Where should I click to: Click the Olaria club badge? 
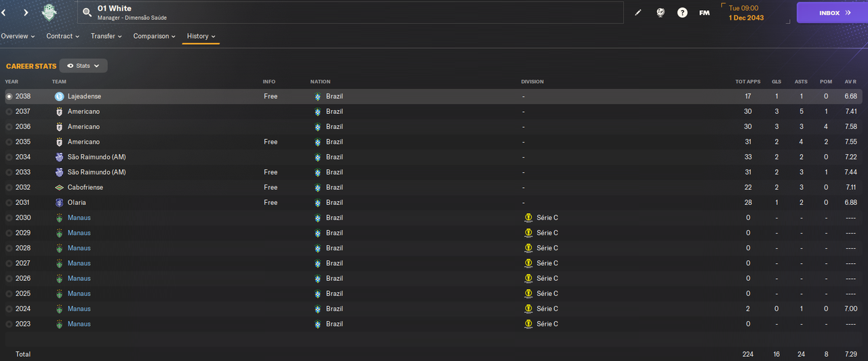(59, 202)
